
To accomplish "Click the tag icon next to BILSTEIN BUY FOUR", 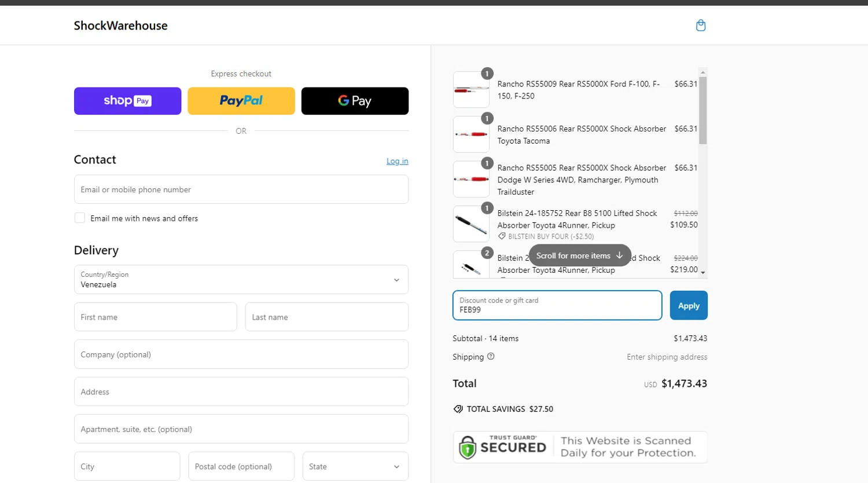I will [502, 236].
